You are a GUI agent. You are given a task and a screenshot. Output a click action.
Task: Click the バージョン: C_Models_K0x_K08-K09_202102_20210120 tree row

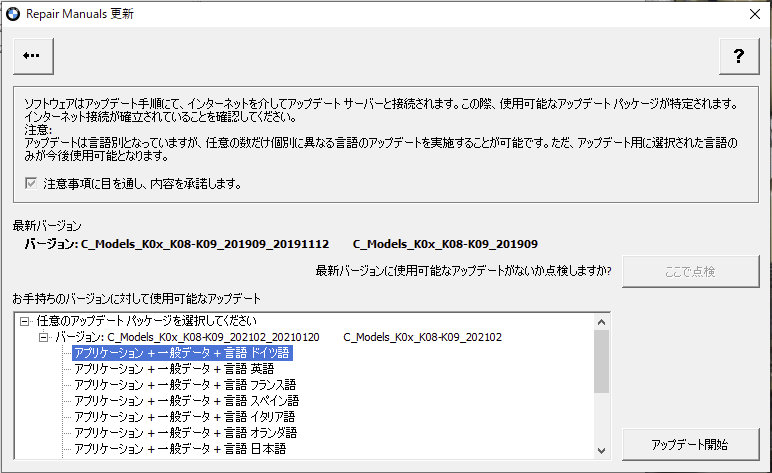[x=278, y=337]
